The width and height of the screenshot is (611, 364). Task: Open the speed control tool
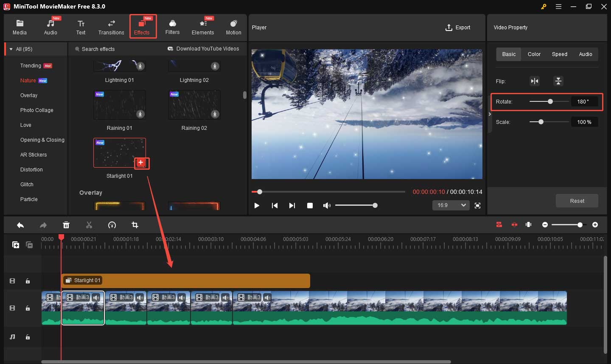pyautogui.click(x=112, y=225)
